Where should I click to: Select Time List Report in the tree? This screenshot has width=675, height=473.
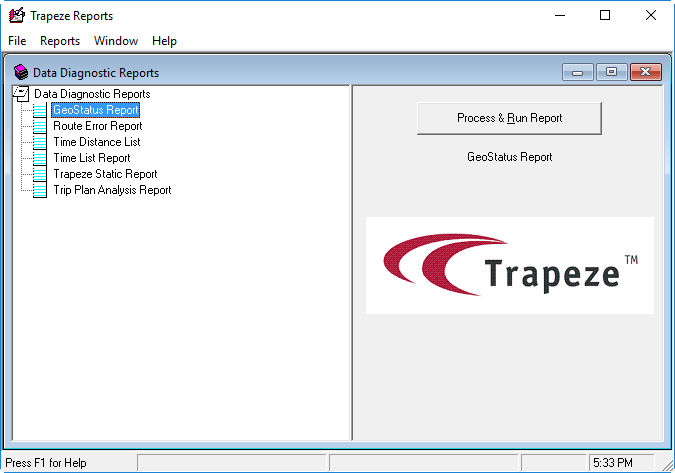92,158
